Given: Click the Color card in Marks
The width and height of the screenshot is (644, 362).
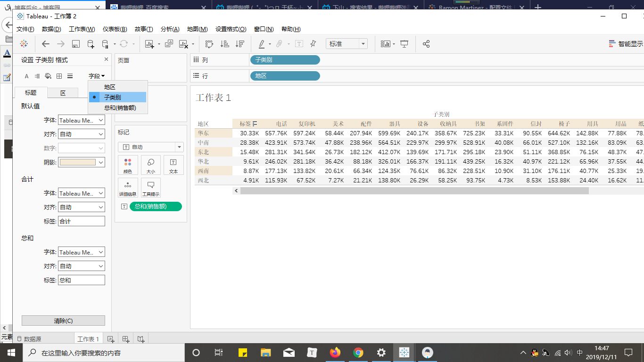Looking at the screenshot, I should [x=128, y=165].
